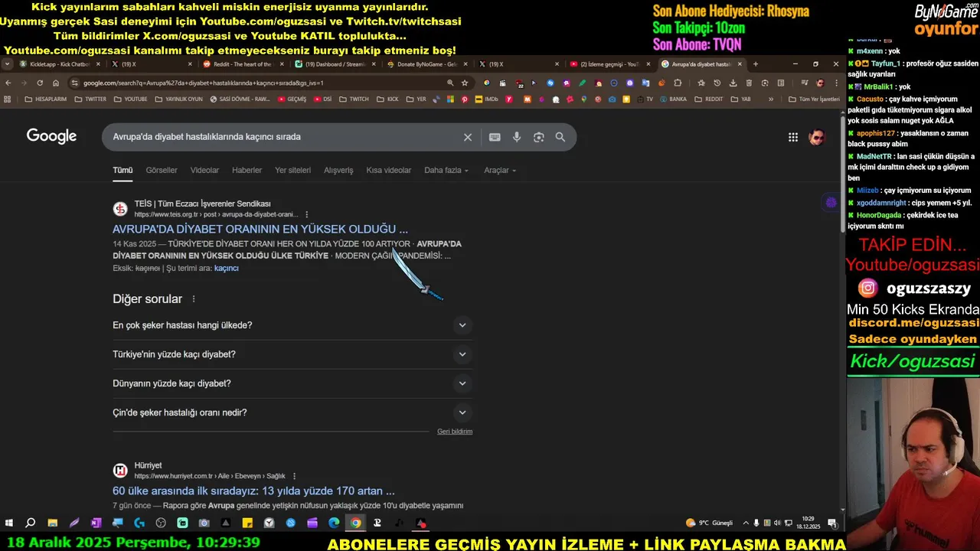Click 'kaçıncı' must-include link
Image resolution: width=980 pixels, height=551 pixels.
[227, 269]
